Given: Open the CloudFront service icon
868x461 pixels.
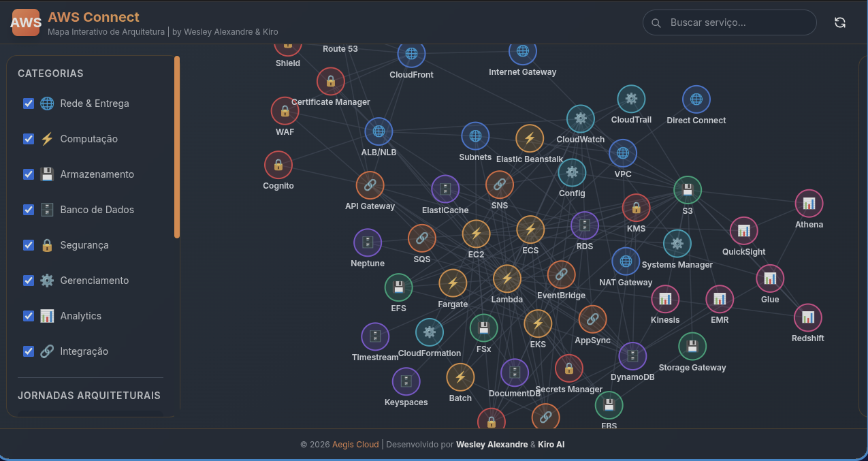Looking at the screenshot, I should tap(411, 54).
